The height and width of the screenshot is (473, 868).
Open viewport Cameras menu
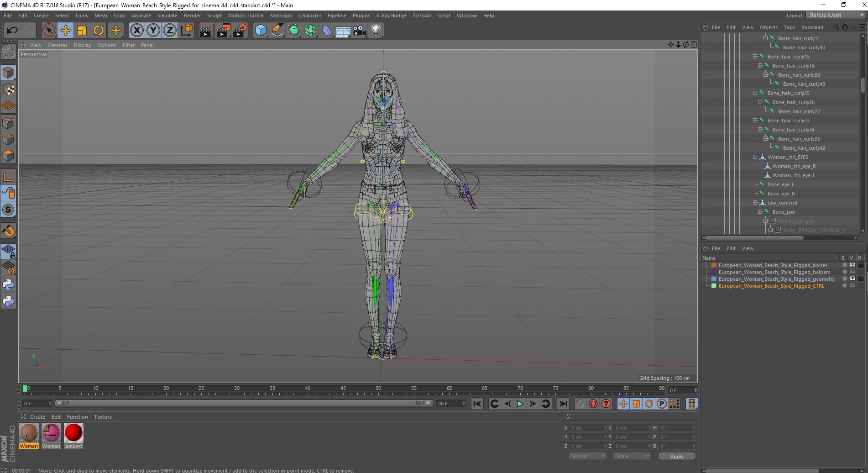58,45
